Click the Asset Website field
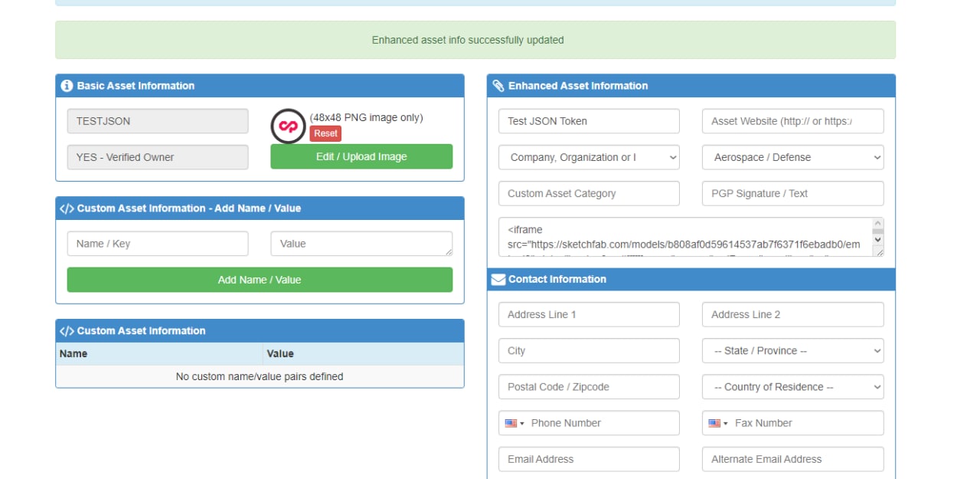The height and width of the screenshot is (479, 980). click(x=792, y=121)
